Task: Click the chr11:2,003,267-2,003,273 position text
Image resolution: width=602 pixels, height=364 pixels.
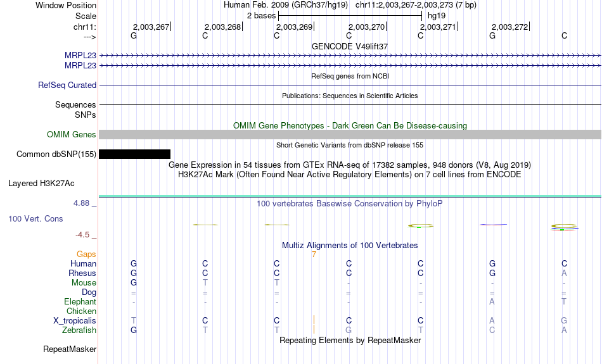Action: pos(416,5)
